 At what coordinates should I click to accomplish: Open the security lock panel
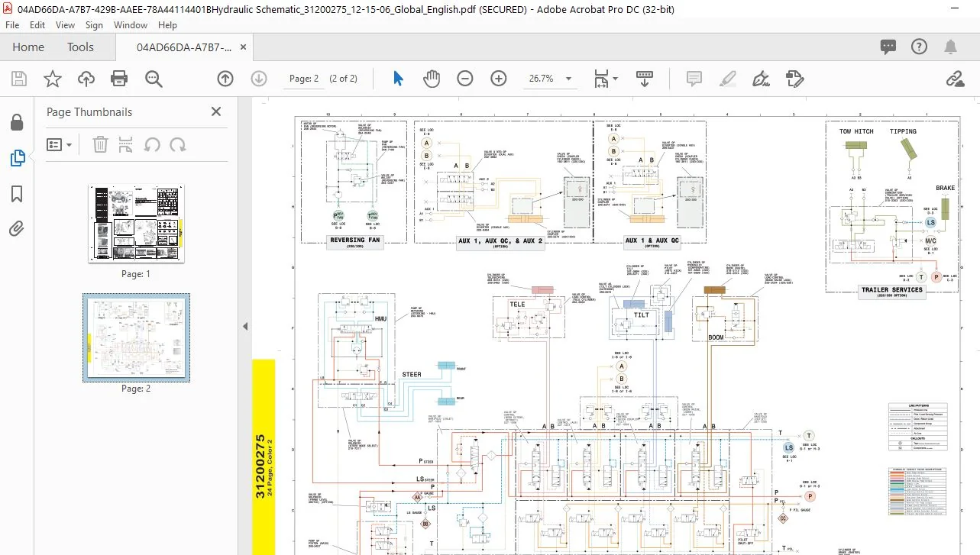pos(16,123)
